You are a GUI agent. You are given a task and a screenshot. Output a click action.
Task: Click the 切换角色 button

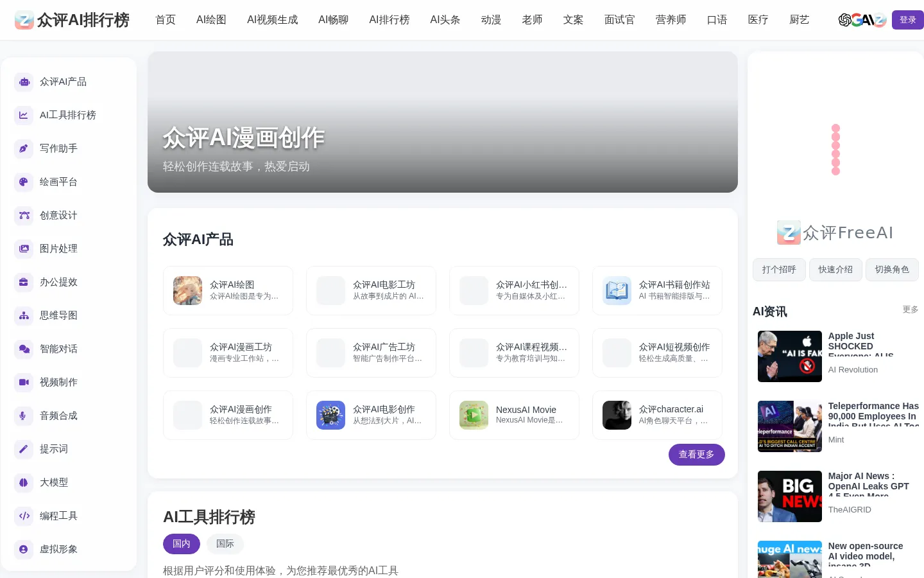click(892, 270)
